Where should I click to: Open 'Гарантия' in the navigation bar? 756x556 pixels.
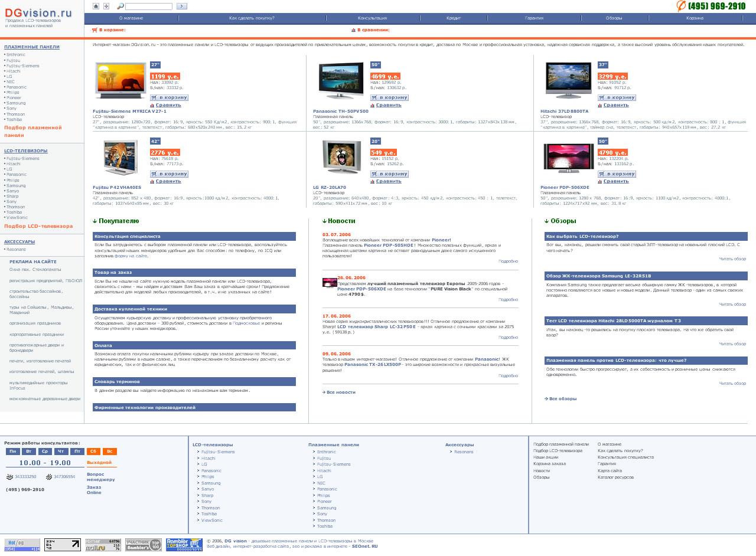534,18
